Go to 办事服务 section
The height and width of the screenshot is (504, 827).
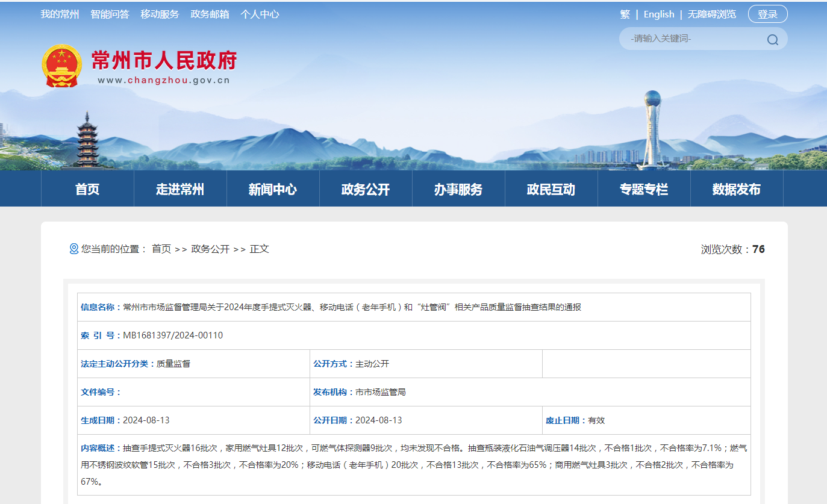[458, 189]
